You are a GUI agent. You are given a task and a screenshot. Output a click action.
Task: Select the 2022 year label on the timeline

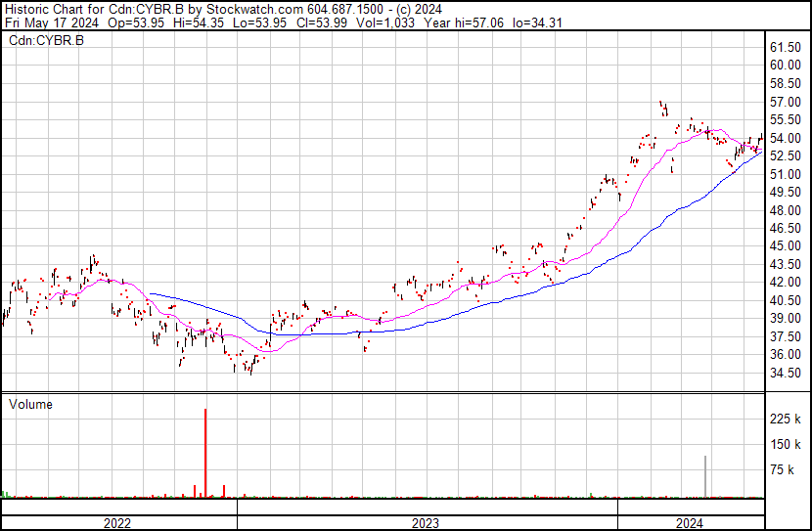tap(117, 523)
